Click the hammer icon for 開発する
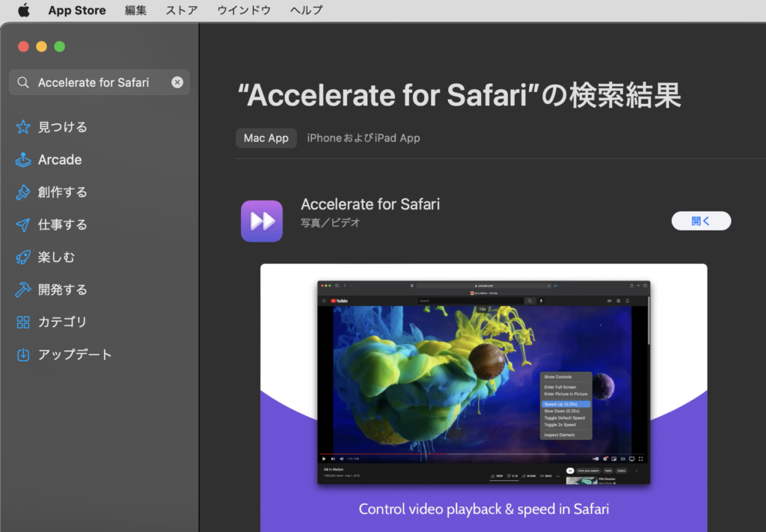The image size is (766, 532). [x=23, y=290]
